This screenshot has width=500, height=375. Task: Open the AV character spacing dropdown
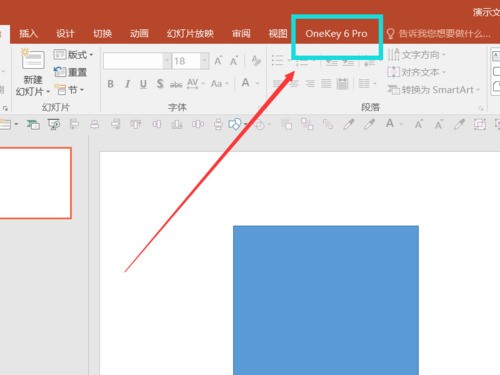[x=195, y=84]
